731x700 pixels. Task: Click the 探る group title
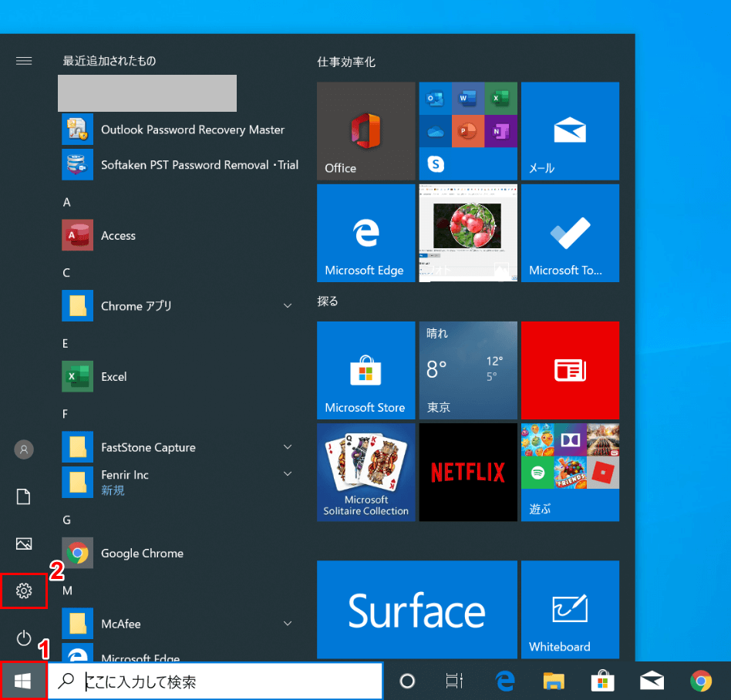[x=327, y=301]
